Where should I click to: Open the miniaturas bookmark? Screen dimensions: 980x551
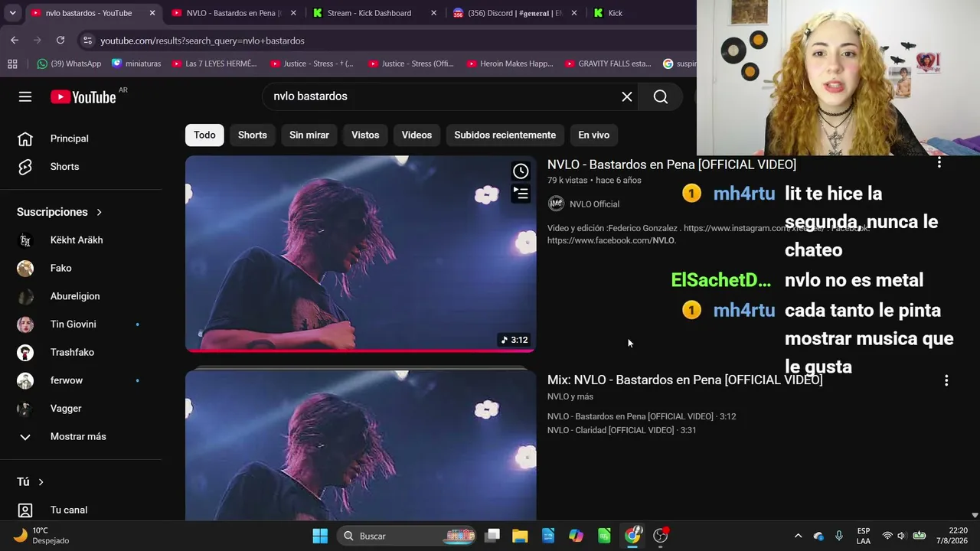point(136,64)
